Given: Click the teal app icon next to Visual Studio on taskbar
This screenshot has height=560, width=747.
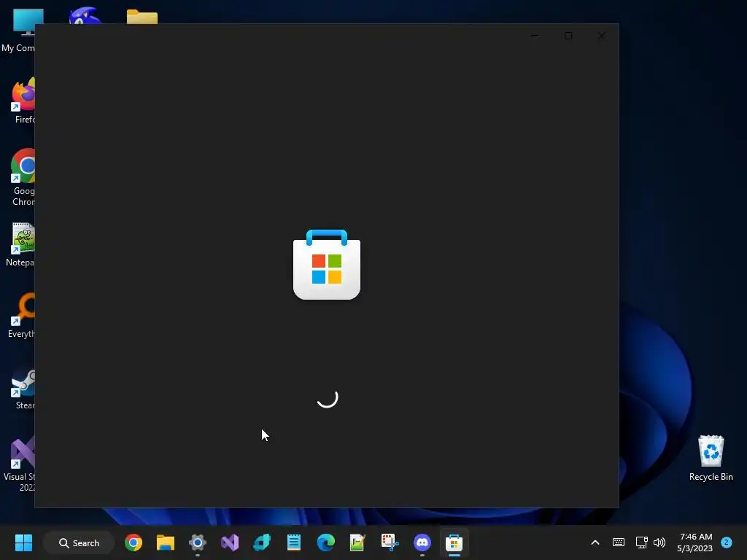Looking at the screenshot, I should pos(262,542).
